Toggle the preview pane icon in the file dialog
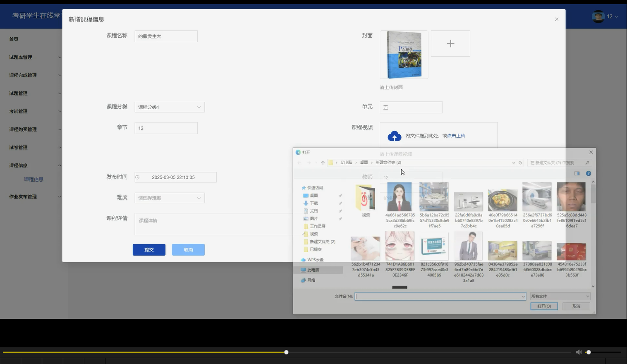627x364 pixels. click(x=577, y=173)
